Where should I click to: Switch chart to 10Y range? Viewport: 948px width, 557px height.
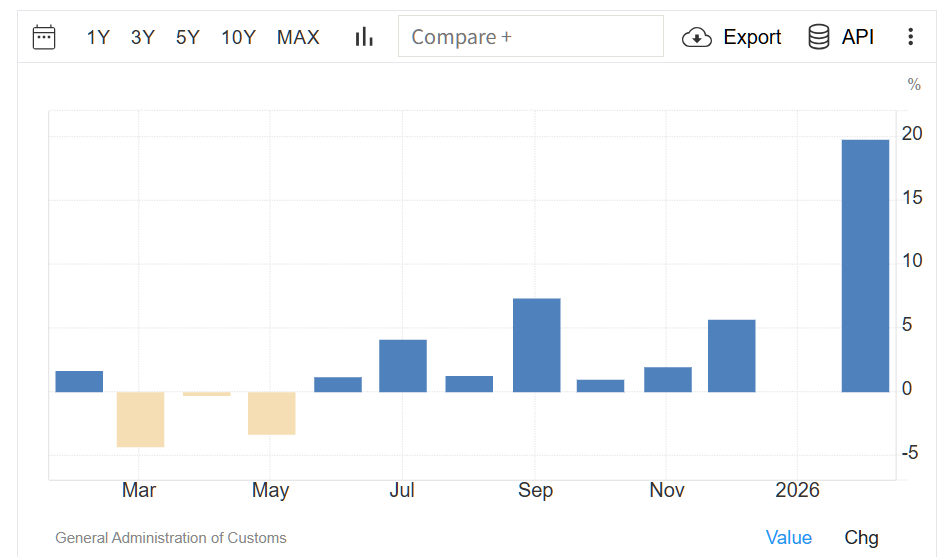pyautogui.click(x=239, y=37)
